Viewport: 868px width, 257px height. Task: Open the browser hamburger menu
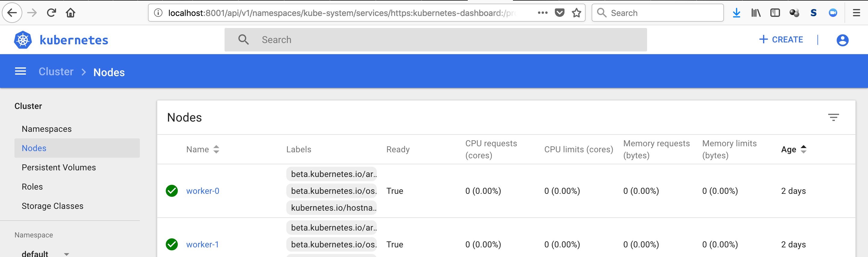click(x=856, y=13)
